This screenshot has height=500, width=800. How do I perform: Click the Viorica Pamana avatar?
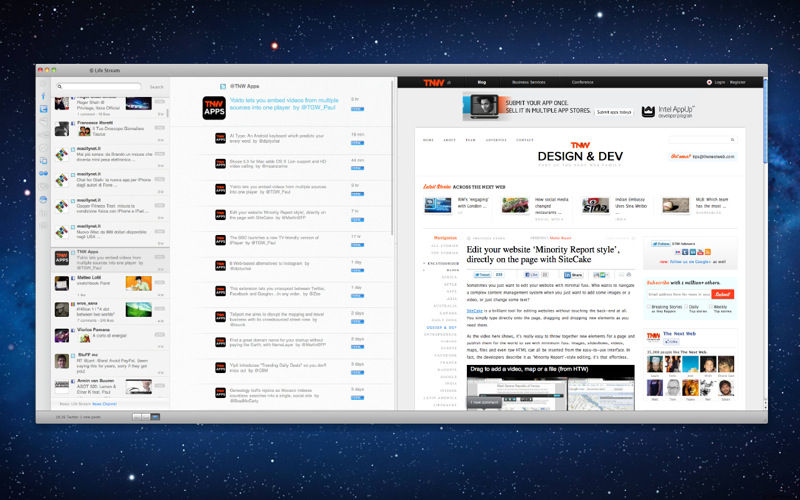pos(62,335)
